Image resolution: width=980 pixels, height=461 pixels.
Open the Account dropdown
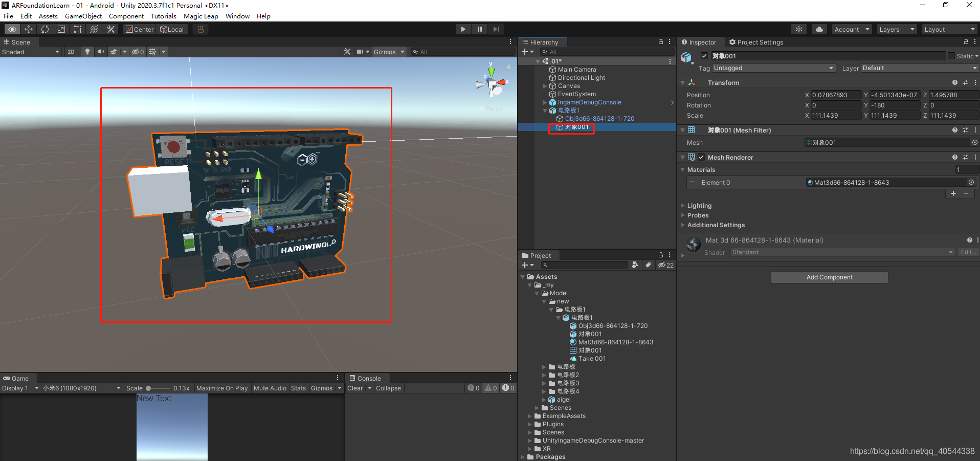[x=852, y=29]
